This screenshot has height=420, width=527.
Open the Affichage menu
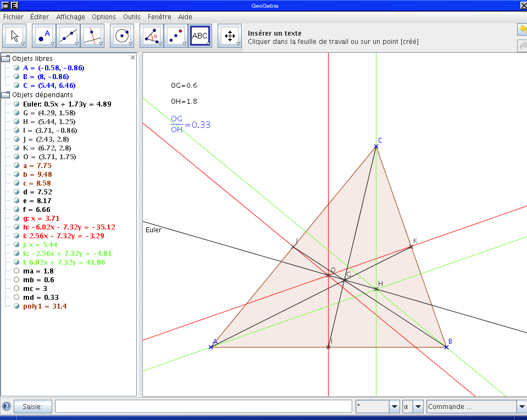point(70,17)
